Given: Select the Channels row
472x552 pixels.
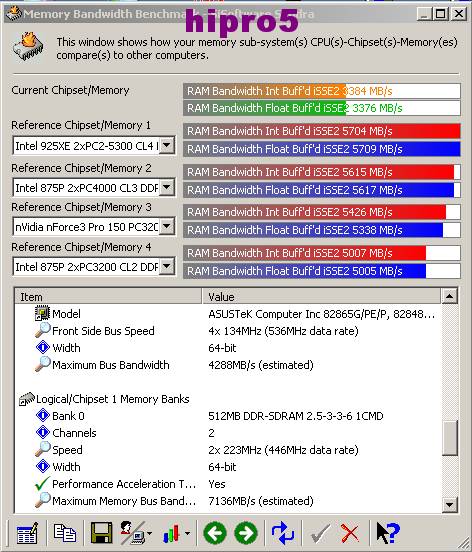Looking at the screenshot, I should click(x=228, y=433).
